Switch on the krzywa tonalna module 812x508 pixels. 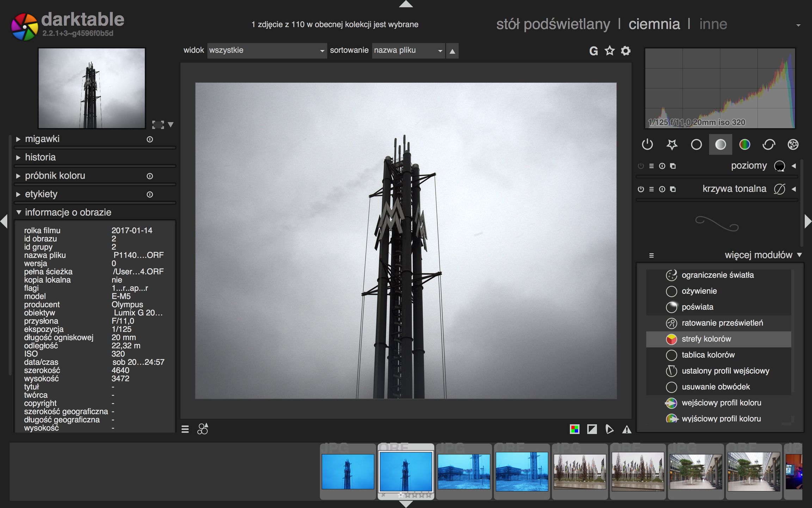click(641, 189)
